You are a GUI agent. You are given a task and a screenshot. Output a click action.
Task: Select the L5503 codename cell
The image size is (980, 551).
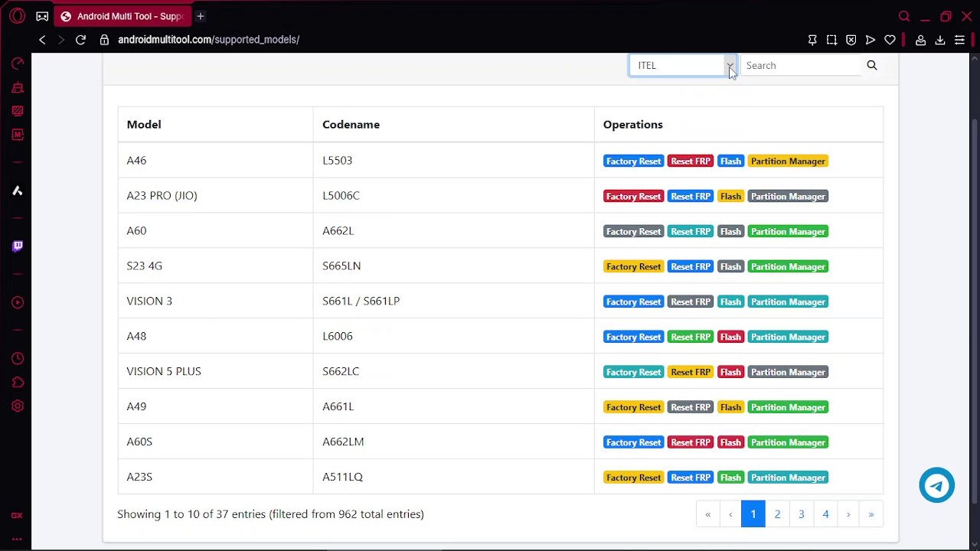click(x=453, y=160)
